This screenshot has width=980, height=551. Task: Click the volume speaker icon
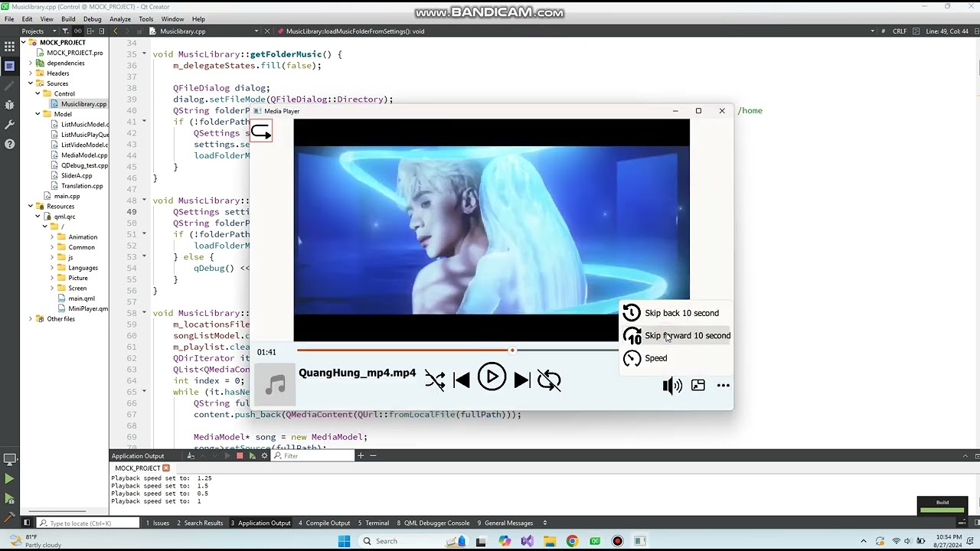click(671, 386)
